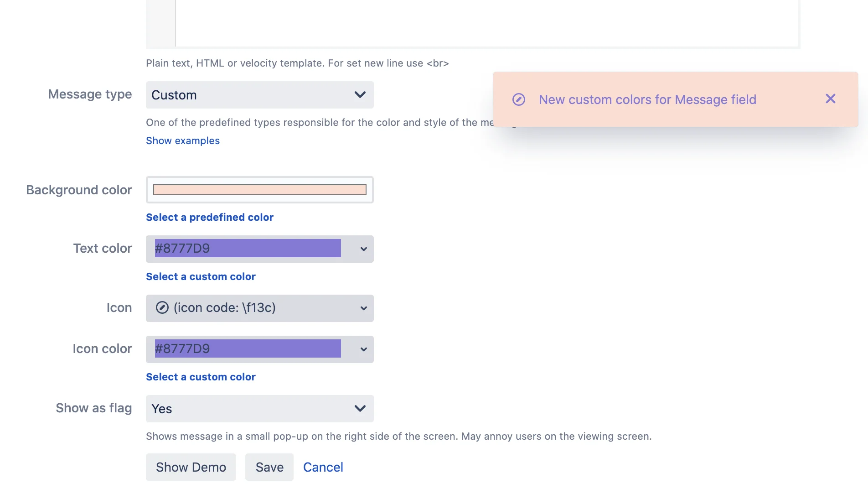Click the Icon color dropdown arrow
This screenshot has width=868, height=499.
364,349
